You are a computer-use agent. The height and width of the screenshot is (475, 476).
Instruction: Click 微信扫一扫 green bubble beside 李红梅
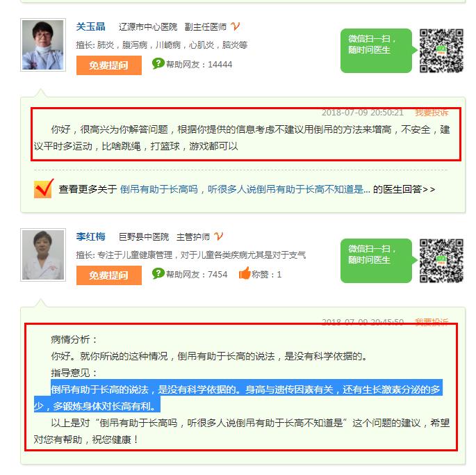pyautogui.click(x=379, y=261)
